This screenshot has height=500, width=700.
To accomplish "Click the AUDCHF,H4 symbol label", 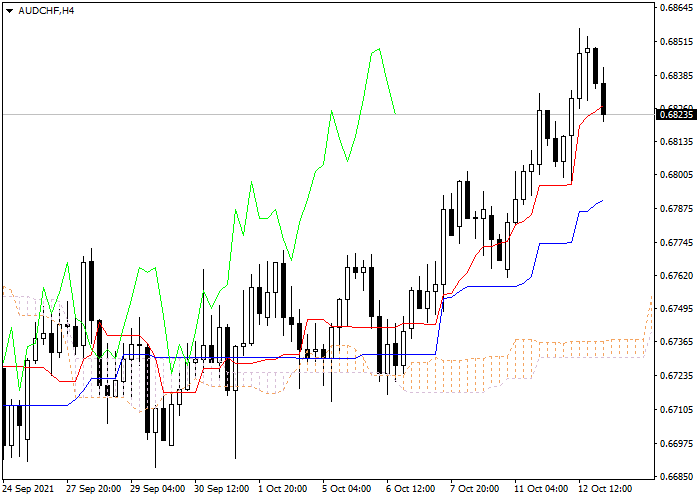I will point(46,11).
